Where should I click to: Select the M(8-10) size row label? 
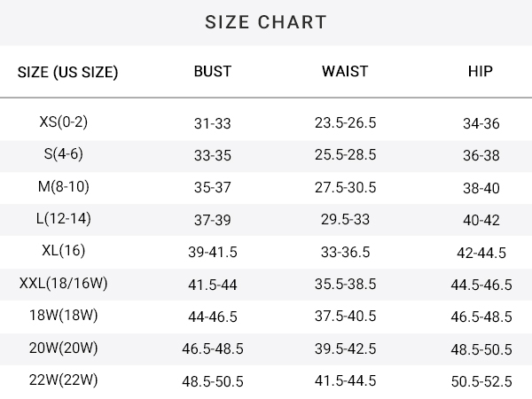[x=64, y=186]
